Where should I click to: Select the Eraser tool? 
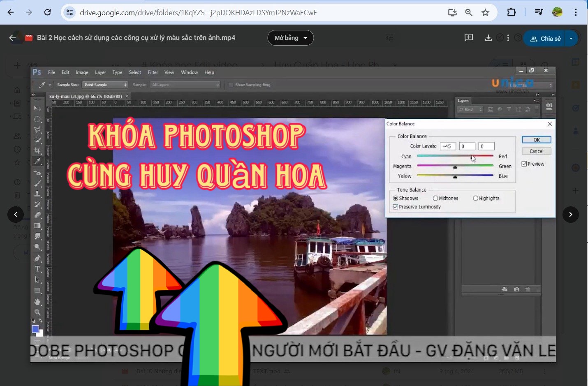pos(37,215)
